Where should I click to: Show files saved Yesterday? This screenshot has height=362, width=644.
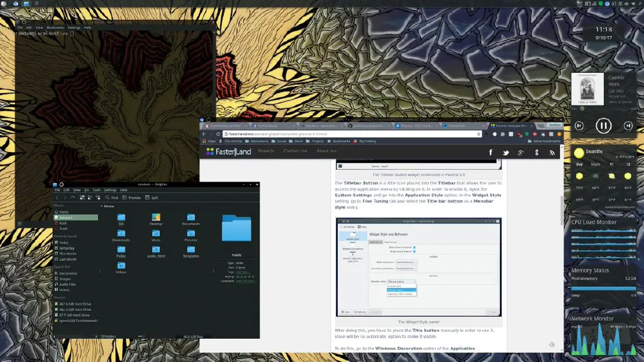pos(76,248)
